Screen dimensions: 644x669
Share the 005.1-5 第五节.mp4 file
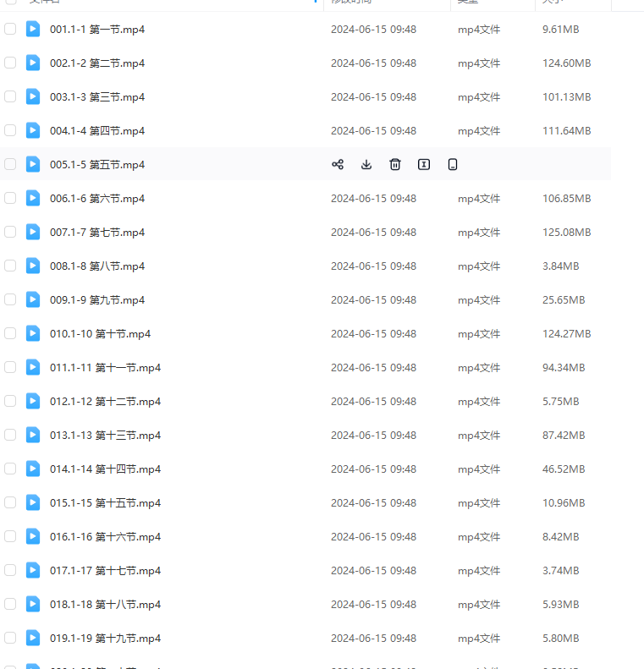click(338, 165)
